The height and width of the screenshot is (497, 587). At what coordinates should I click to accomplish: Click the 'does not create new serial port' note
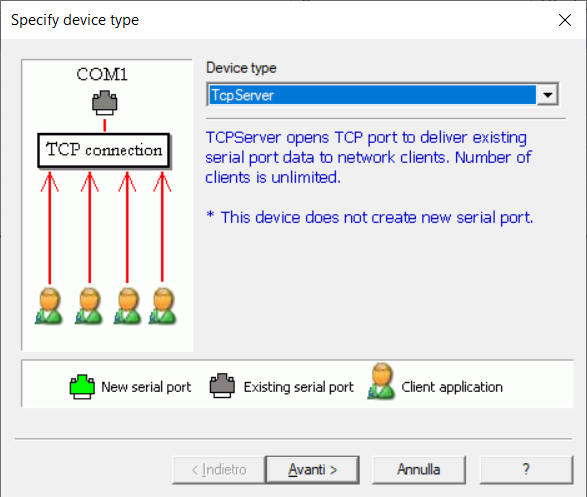[370, 217]
